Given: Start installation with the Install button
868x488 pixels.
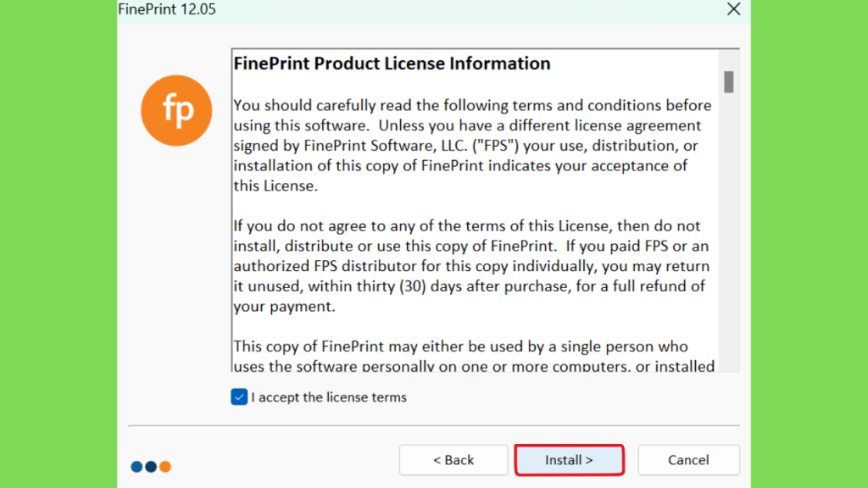Looking at the screenshot, I should click(x=569, y=460).
